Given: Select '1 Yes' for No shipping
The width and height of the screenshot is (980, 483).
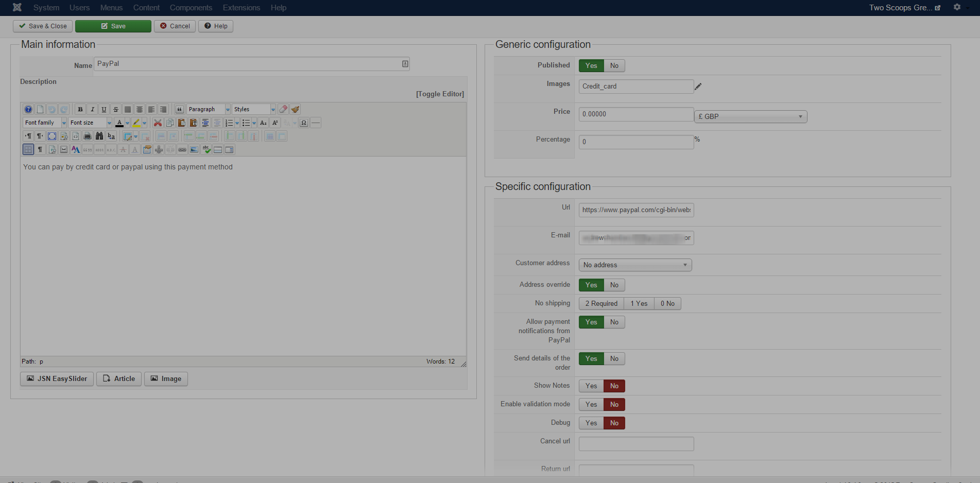Looking at the screenshot, I should [639, 303].
